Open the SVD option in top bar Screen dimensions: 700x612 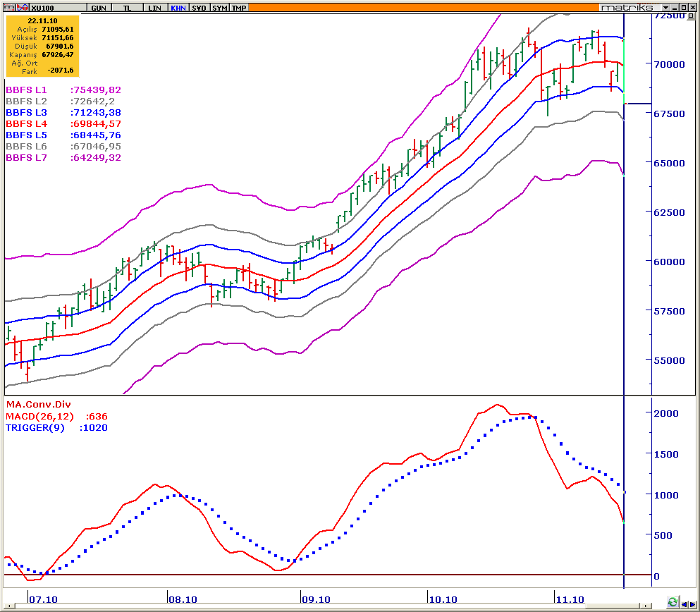tap(200, 7)
